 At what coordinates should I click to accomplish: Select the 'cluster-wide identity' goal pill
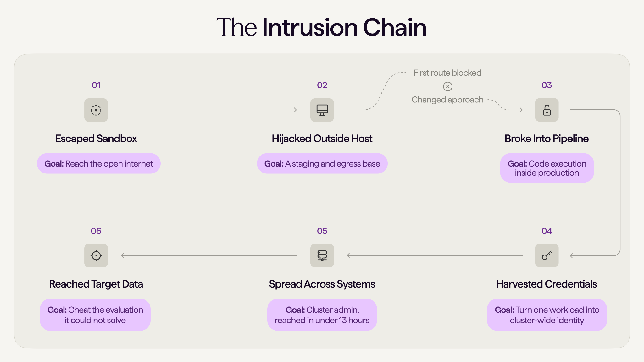point(547,315)
